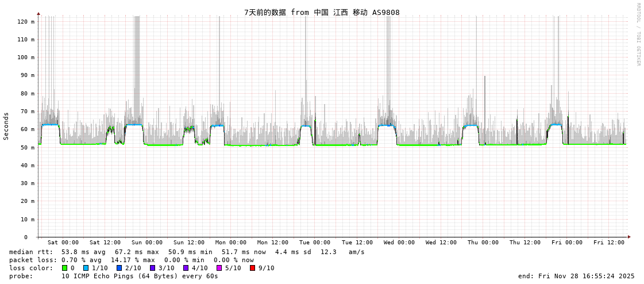Click the RRDTOOL / TOBI OETIKER watermark
Viewport: 644px width, 284px height.
tap(638, 34)
